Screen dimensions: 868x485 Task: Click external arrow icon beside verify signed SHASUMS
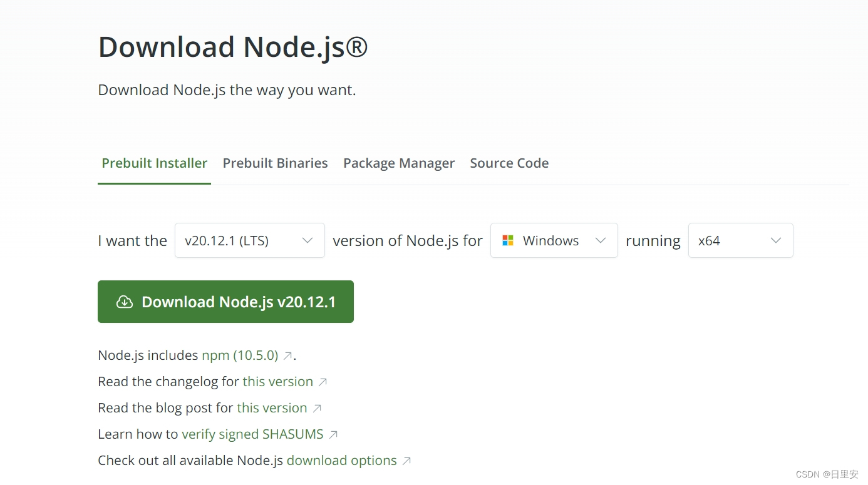333,435
